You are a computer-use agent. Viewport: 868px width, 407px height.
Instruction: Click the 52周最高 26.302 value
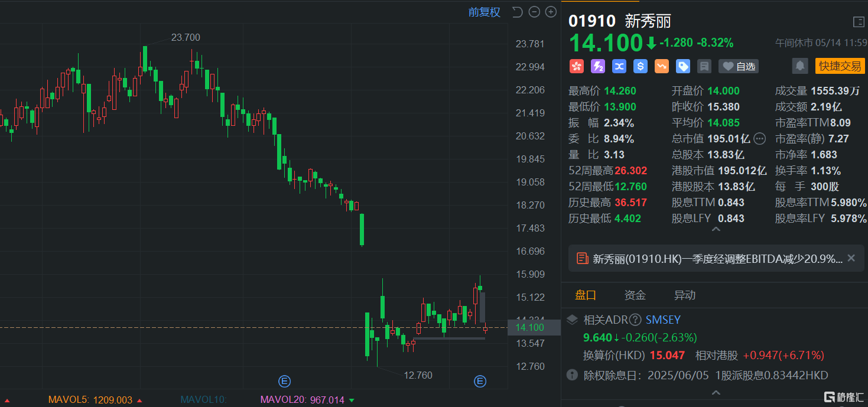630,171
